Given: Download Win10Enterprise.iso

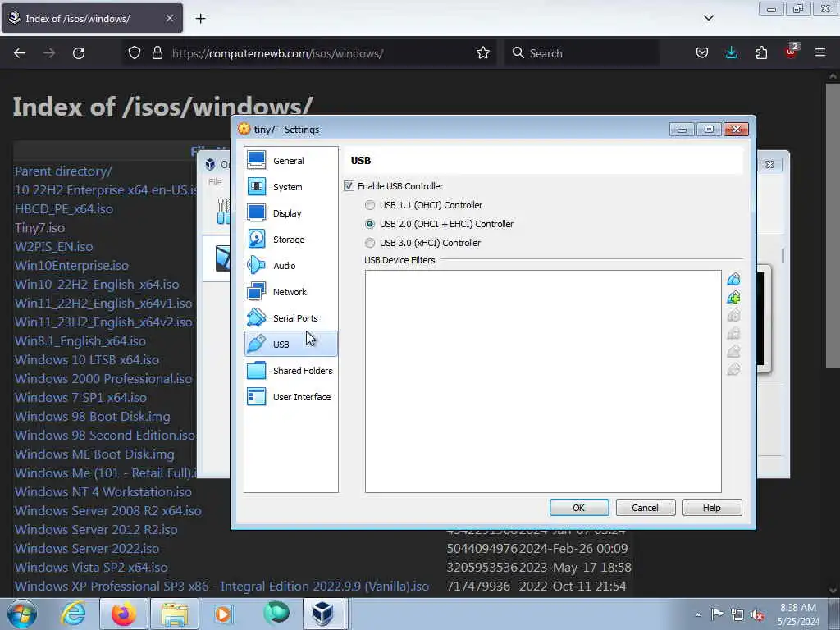Looking at the screenshot, I should point(71,266).
